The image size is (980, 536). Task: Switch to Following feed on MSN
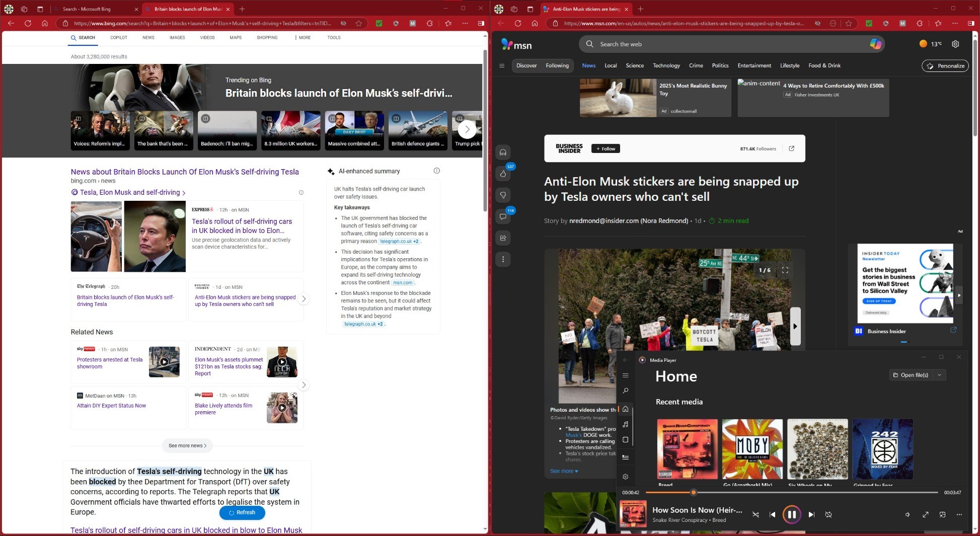pos(557,65)
